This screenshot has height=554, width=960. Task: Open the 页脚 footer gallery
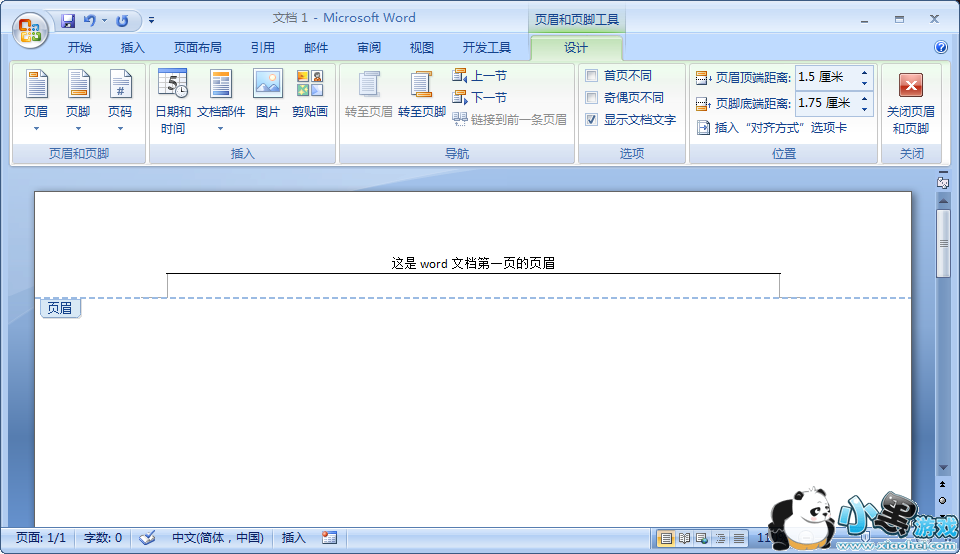pos(78,101)
